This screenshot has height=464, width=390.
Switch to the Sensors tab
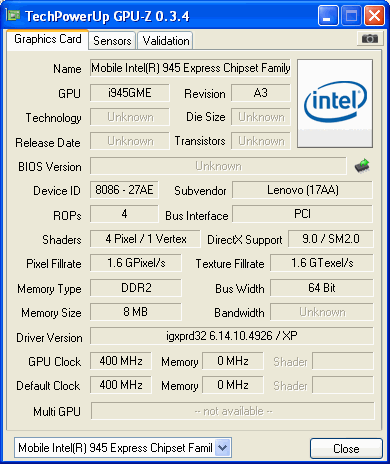pyautogui.click(x=112, y=41)
